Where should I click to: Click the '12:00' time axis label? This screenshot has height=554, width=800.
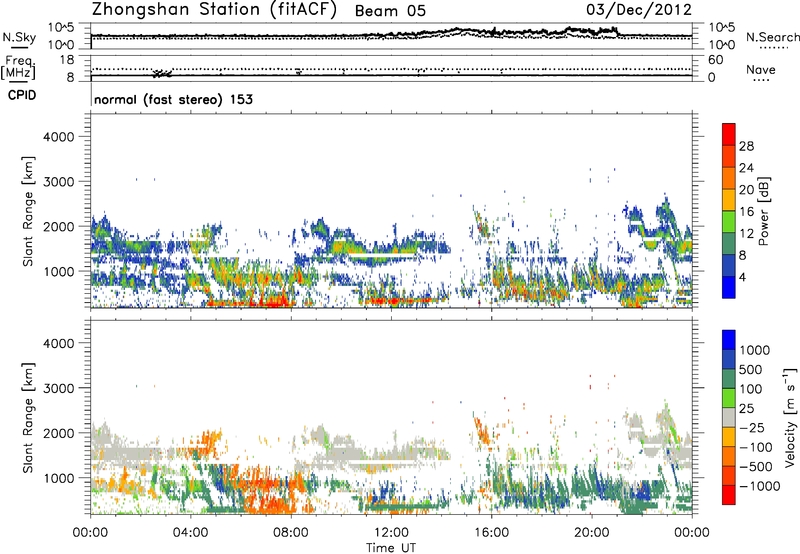point(391,533)
